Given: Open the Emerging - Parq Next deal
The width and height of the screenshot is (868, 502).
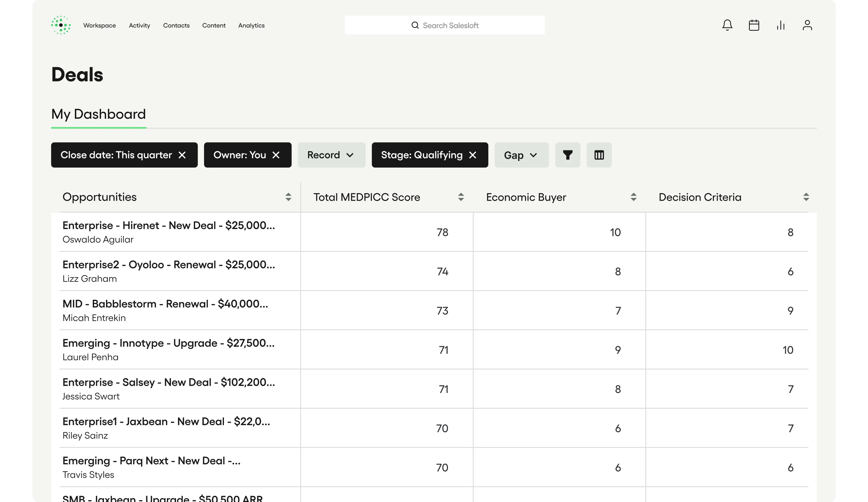Looking at the screenshot, I should click(x=152, y=461).
